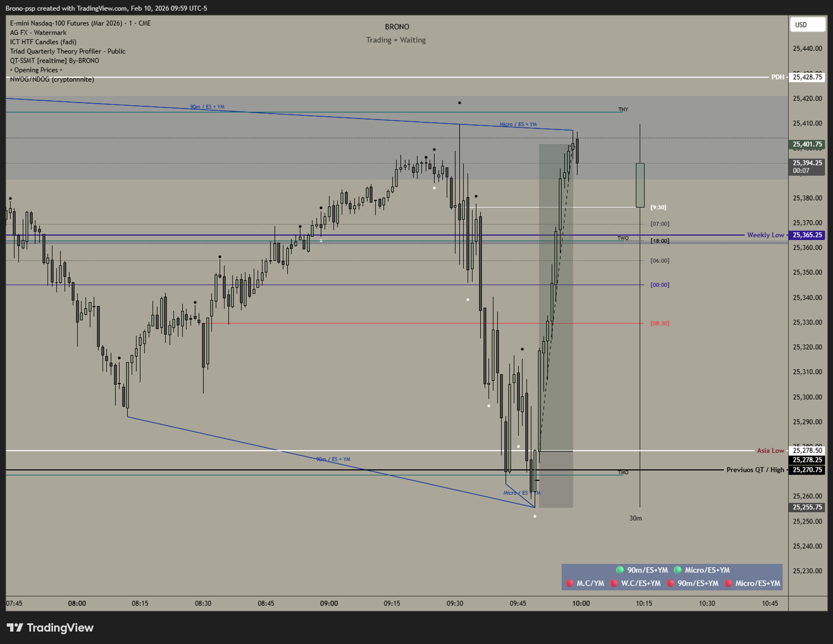Click the 30m HTF candle body
This screenshot has height=644, width=833.
640,185
